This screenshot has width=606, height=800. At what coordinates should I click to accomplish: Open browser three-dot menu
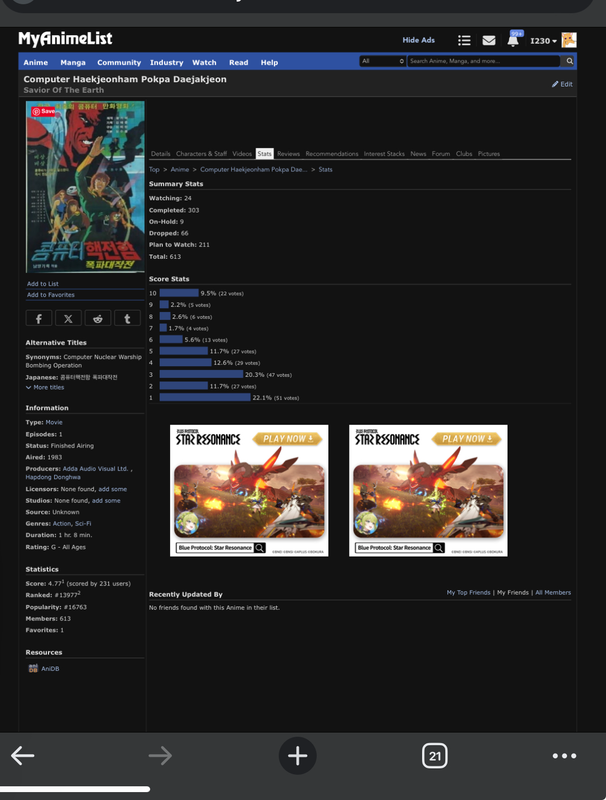point(564,756)
